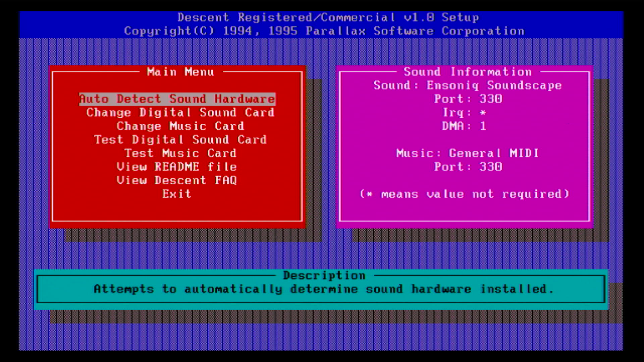Open Change Music Card option
644x362 pixels.
click(x=180, y=126)
